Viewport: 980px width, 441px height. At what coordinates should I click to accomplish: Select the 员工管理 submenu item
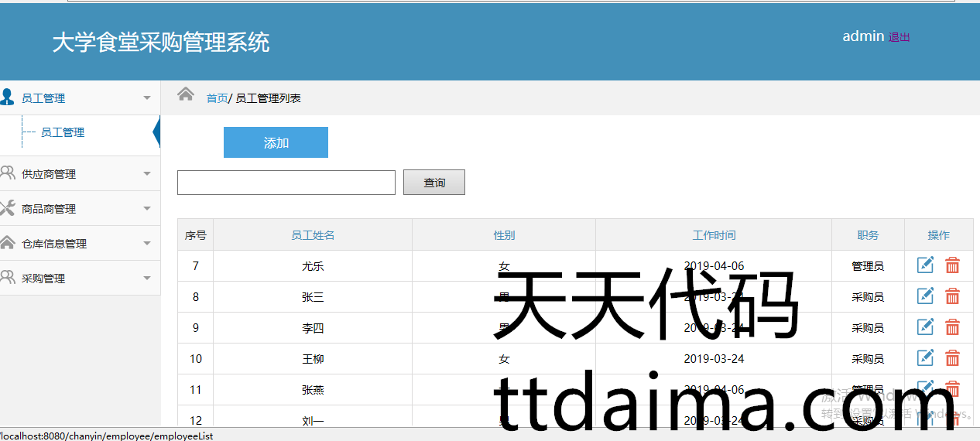click(63, 132)
